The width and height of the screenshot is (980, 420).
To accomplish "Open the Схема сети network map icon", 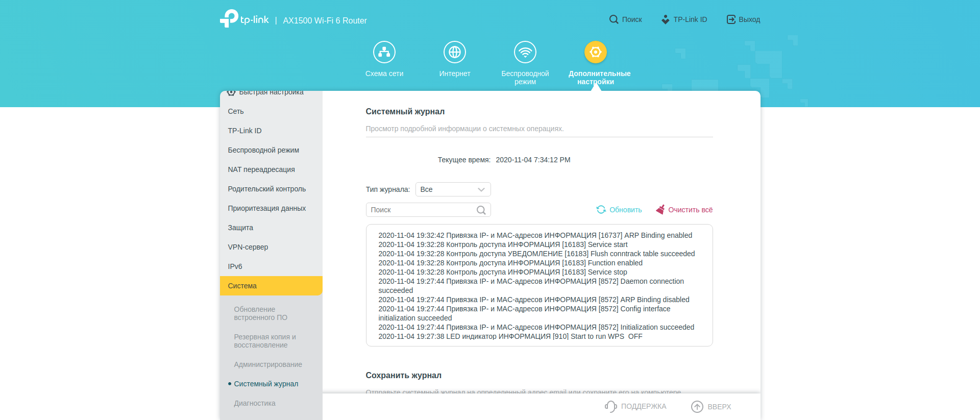I will pyautogui.click(x=384, y=52).
